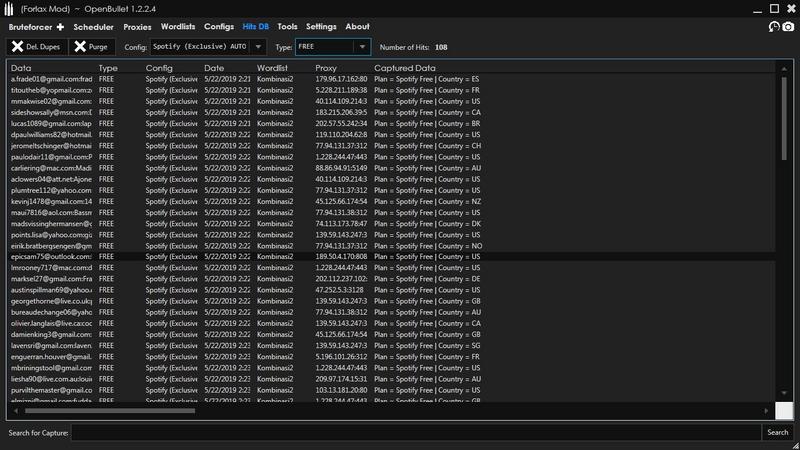
Task: Select proxy cell 183.215.206.39:5
Action: pos(341,112)
